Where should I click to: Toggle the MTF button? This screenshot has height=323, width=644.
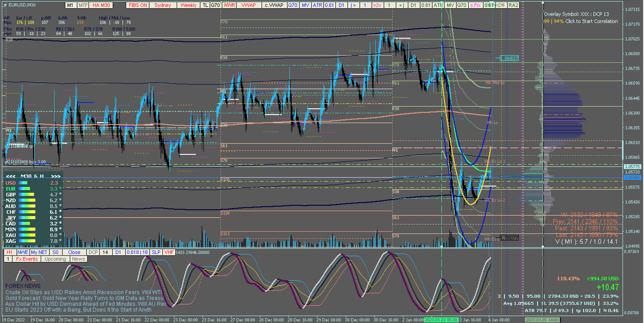click(x=83, y=5)
